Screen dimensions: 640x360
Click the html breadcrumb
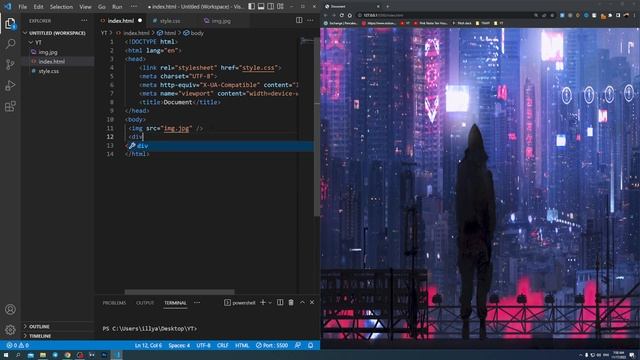[x=167, y=33]
